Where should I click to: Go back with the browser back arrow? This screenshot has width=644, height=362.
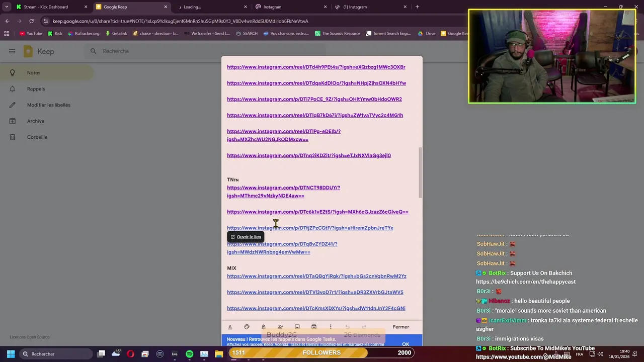point(7,21)
